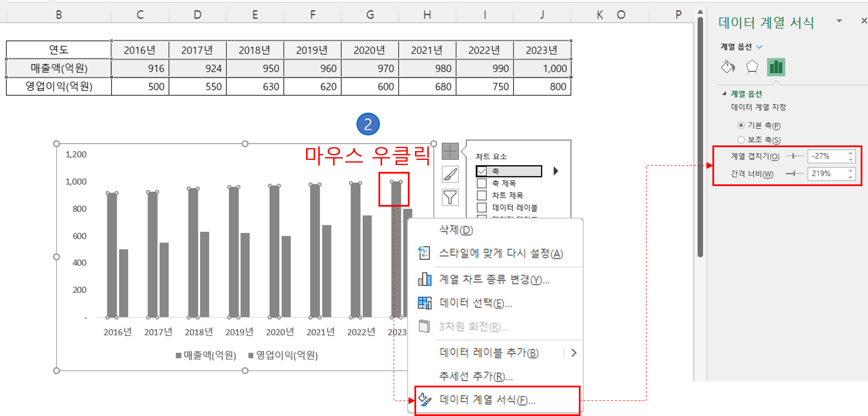Click 삭제 in the context menu
The height and width of the screenshot is (416, 868).
[456, 230]
